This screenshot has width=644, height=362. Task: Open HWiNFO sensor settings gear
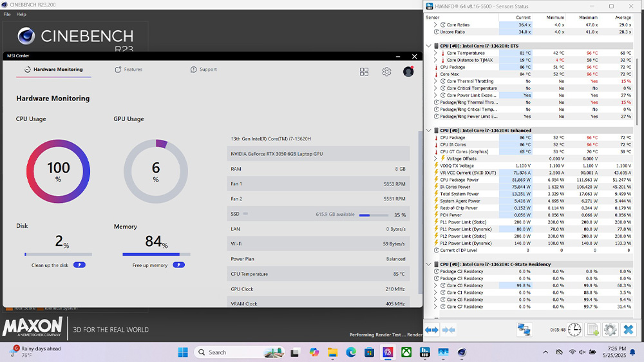pos(610,330)
